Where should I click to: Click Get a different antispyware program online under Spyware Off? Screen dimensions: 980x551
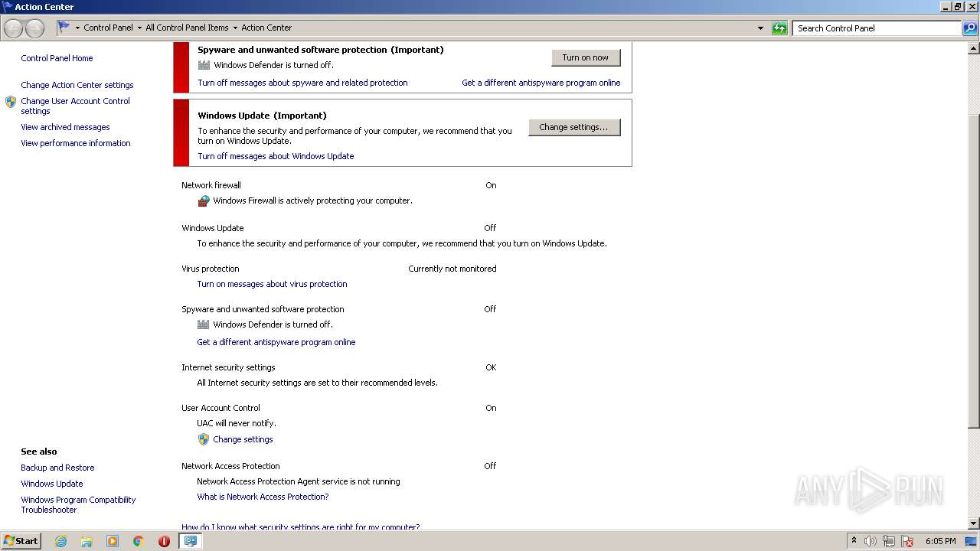[x=276, y=342]
